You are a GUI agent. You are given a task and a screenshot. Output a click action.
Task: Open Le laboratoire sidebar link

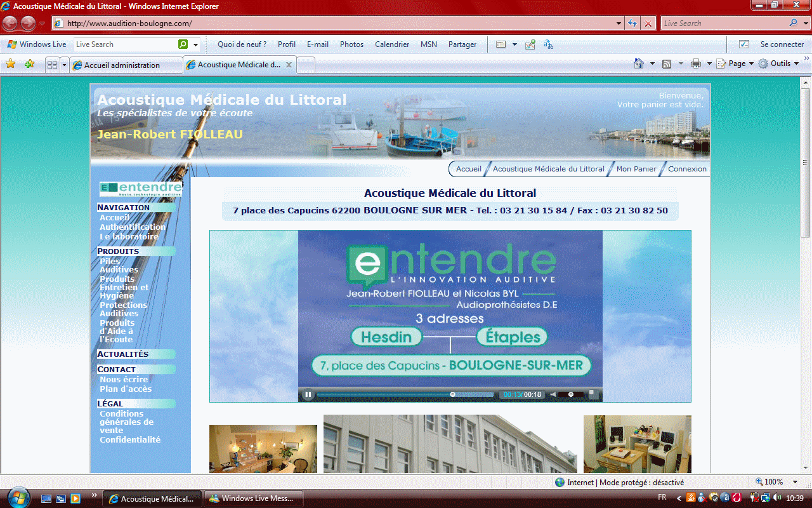pos(129,236)
